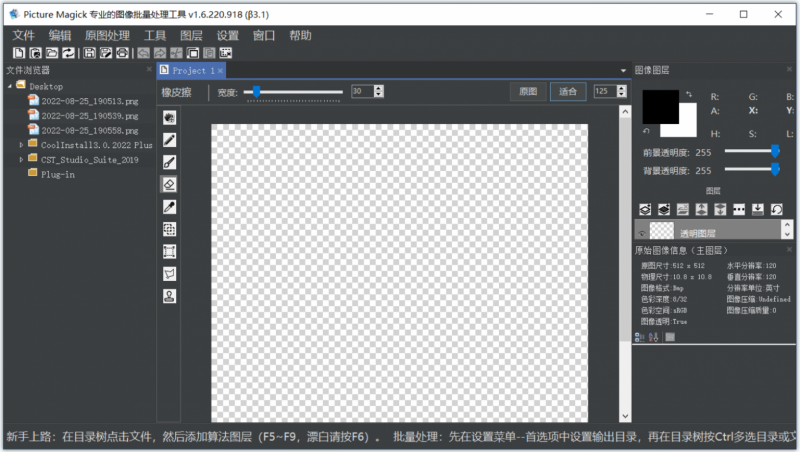Viewport: 800px width, 452px height.
Task: Open the 原图处理 menu
Action: (107, 36)
